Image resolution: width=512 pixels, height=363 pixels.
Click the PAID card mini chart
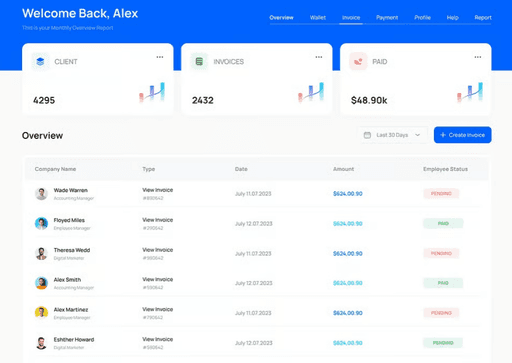(470, 92)
